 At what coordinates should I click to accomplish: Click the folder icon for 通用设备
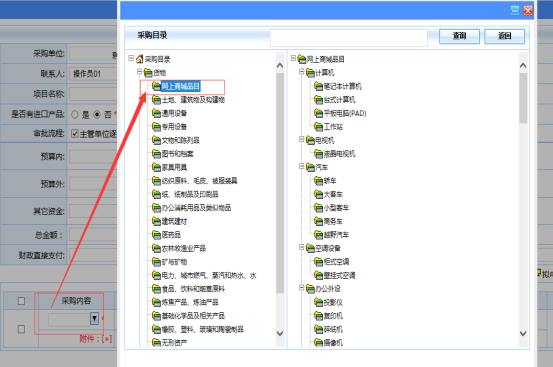click(156, 113)
